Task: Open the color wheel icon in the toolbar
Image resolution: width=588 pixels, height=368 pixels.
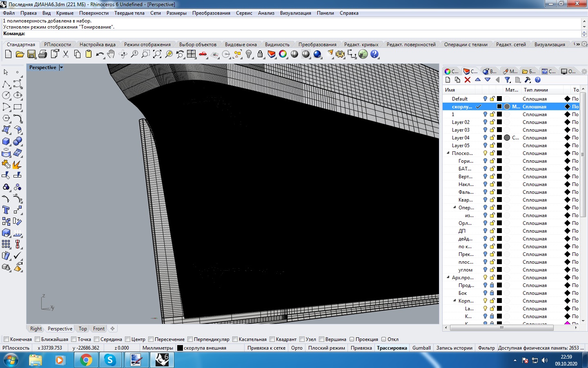Action: click(x=283, y=54)
